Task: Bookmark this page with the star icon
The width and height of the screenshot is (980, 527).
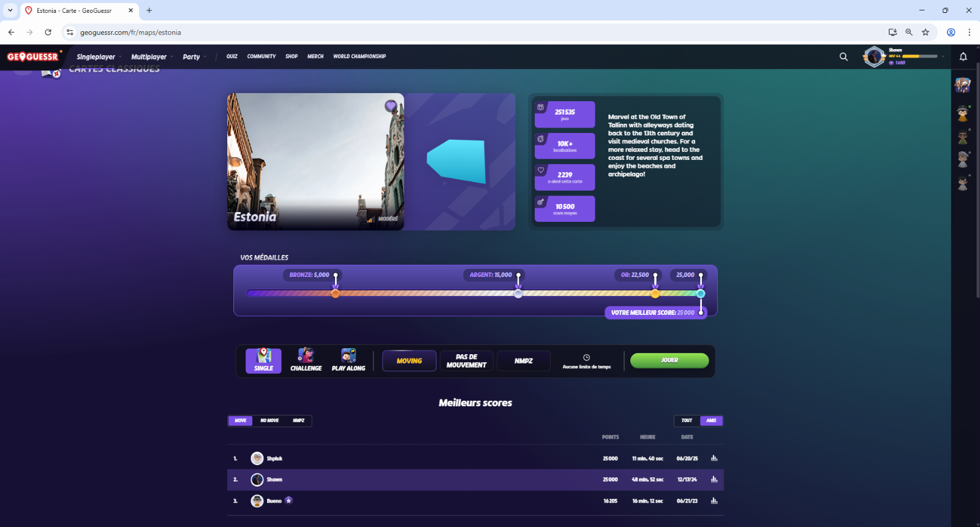Action: coord(925,32)
